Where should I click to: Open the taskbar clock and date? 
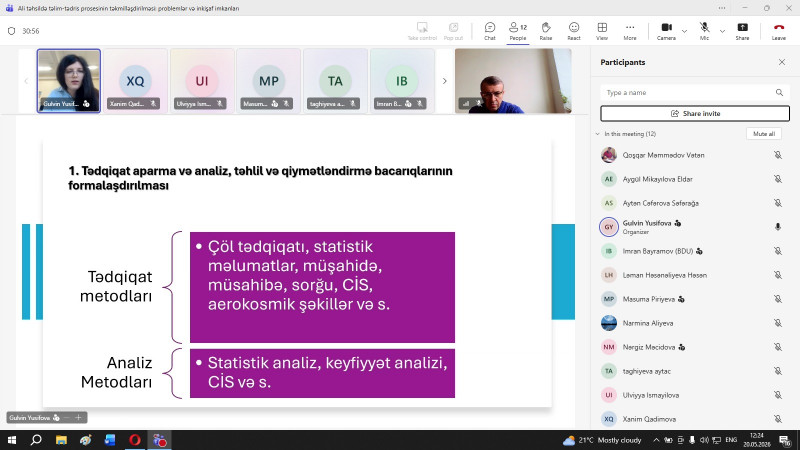point(757,440)
